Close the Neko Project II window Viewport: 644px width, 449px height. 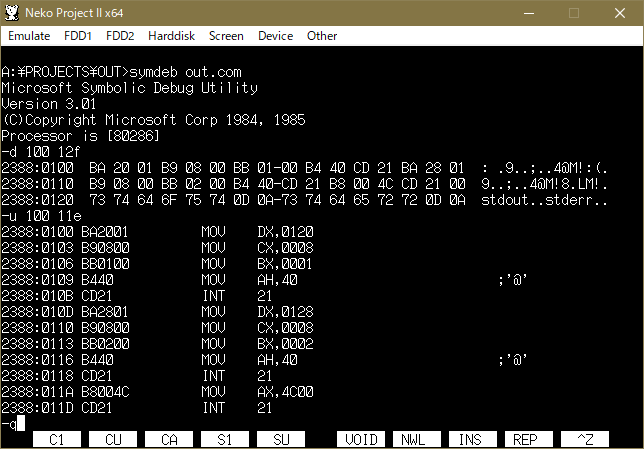point(620,13)
